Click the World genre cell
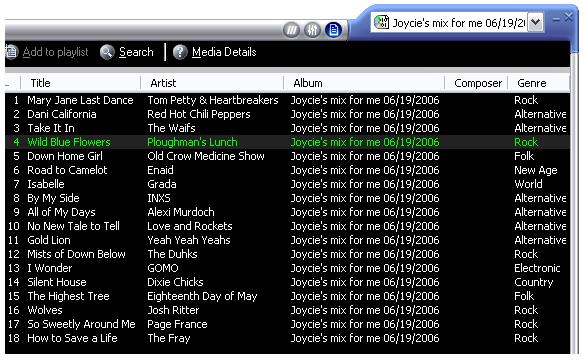The image size is (583, 360). tap(528, 184)
